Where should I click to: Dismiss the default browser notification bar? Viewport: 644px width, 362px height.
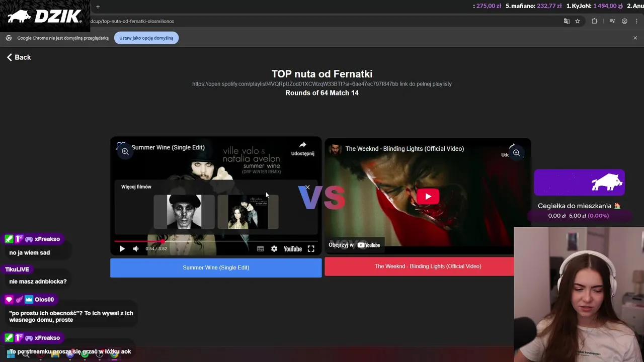tap(635, 38)
